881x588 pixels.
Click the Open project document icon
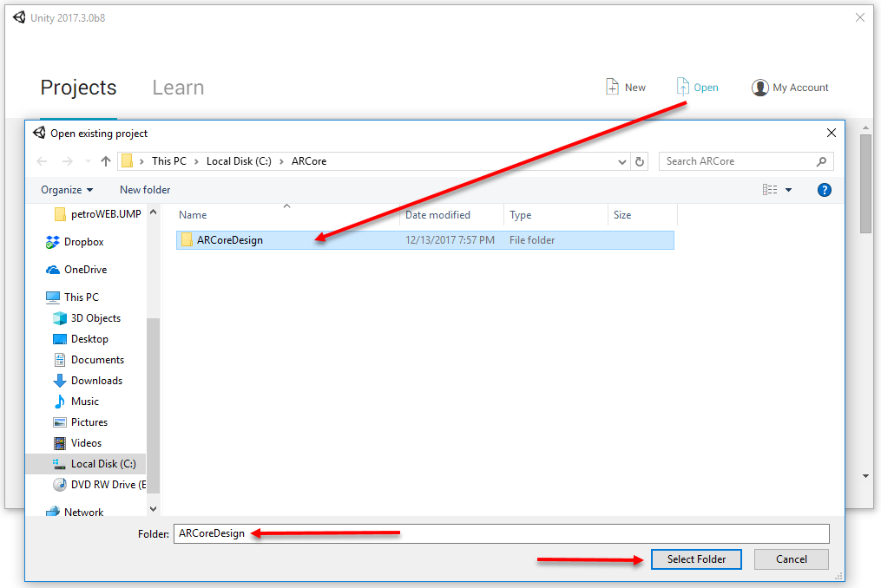click(x=682, y=87)
